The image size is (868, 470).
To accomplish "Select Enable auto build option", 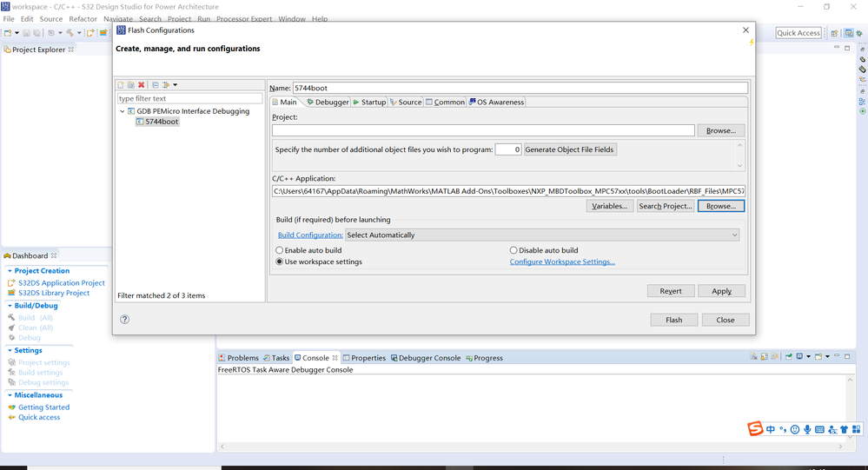I will coord(308,250).
